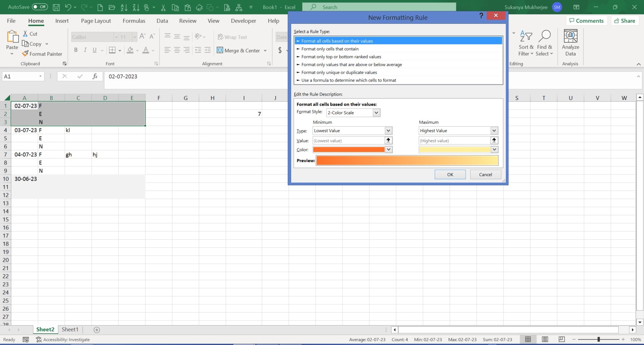This screenshot has height=345, width=644.
Task: Click the Format Painter brush
Action: [42, 54]
